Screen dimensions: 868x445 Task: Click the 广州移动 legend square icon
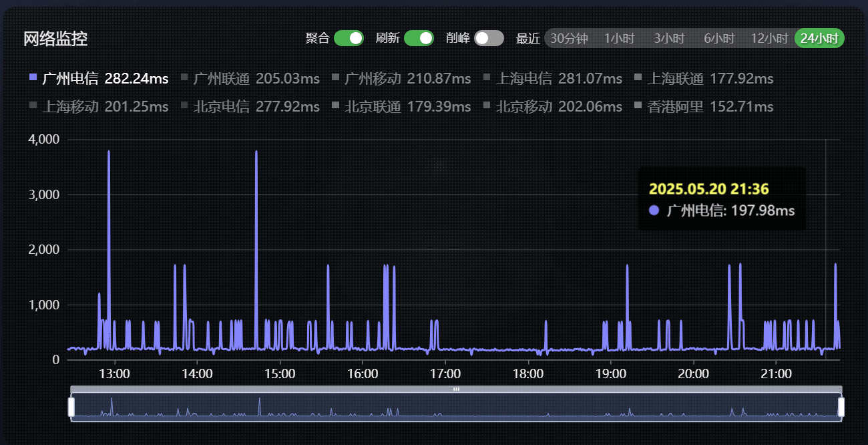[336, 78]
